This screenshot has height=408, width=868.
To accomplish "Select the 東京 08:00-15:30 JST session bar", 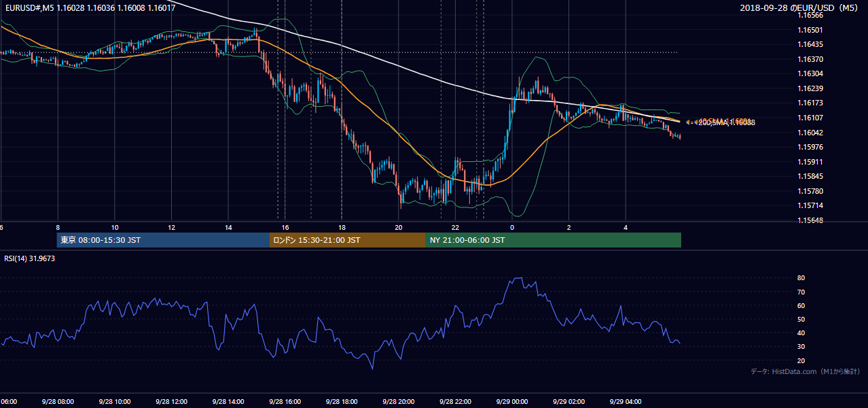I will pyautogui.click(x=163, y=240).
